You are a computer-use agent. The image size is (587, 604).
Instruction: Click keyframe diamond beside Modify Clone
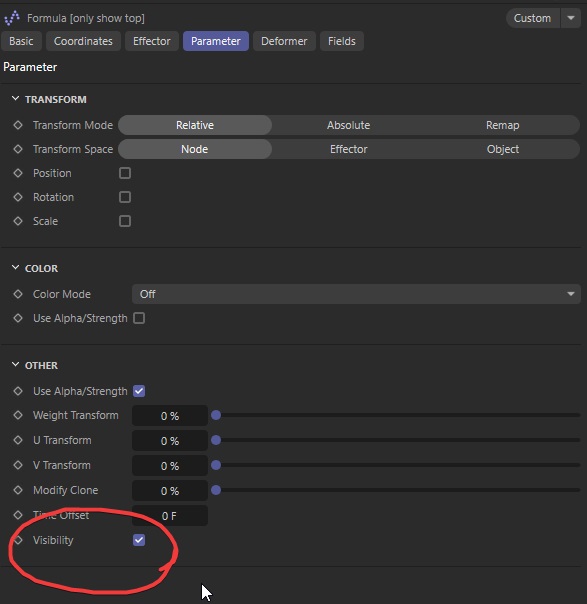pyautogui.click(x=18, y=490)
